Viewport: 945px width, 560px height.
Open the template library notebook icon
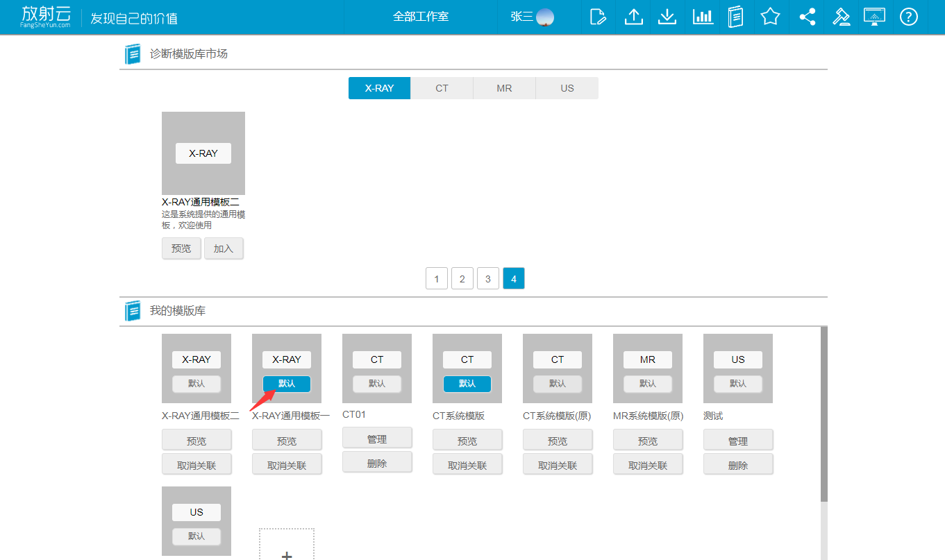click(736, 17)
